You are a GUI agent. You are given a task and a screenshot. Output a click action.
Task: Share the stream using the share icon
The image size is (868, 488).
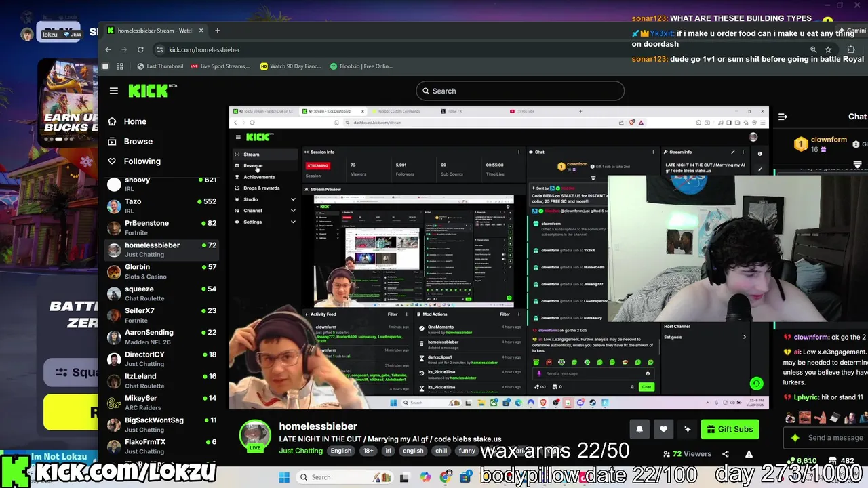point(726,454)
